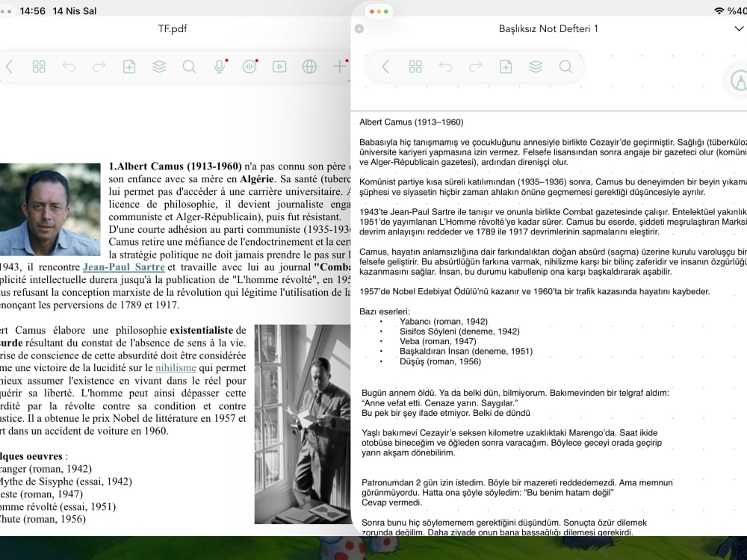Follow the nihilisme hyperlink

[176, 367]
